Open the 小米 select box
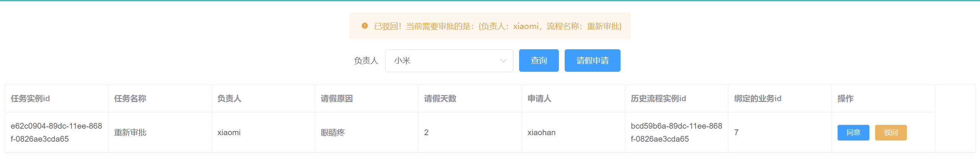This screenshot has width=980, height=168. pyautogui.click(x=449, y=61)
